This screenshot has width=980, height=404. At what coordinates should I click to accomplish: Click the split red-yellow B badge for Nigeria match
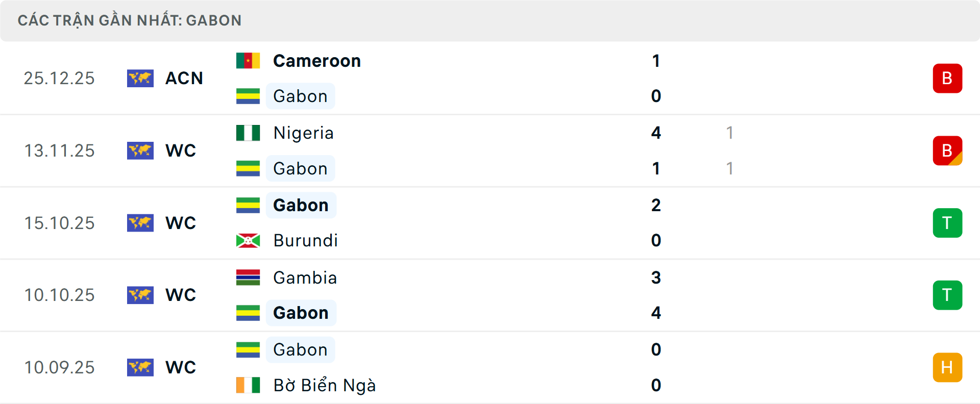tap(947, 150)
